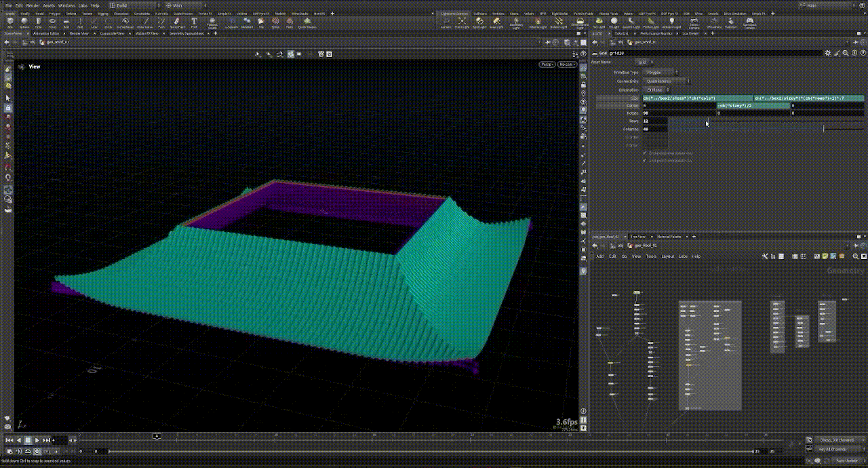Select the Quick Shapes shelf tool
This screenshot has width=868, height=468.
tap(307, 22)
